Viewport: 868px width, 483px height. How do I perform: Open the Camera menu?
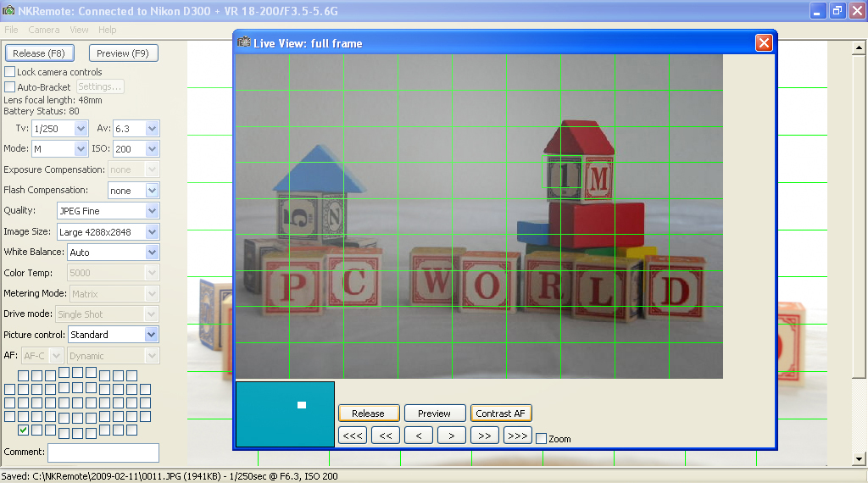click(44, 30)
